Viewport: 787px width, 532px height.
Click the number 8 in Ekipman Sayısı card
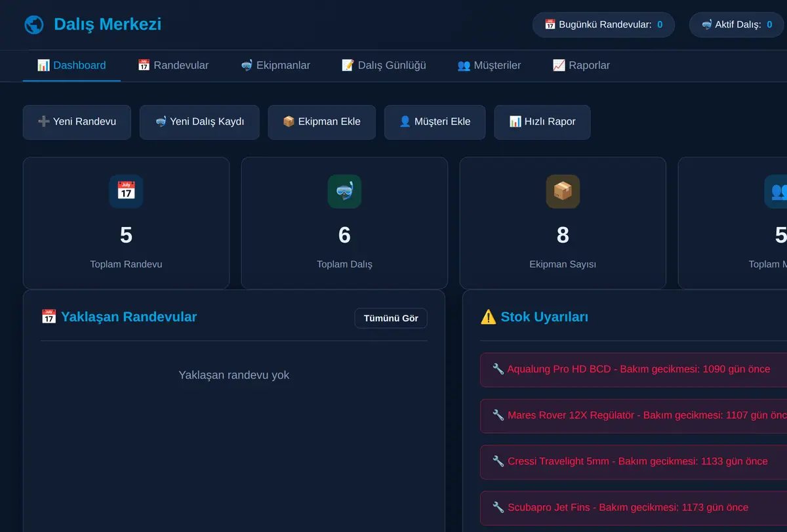563,235
